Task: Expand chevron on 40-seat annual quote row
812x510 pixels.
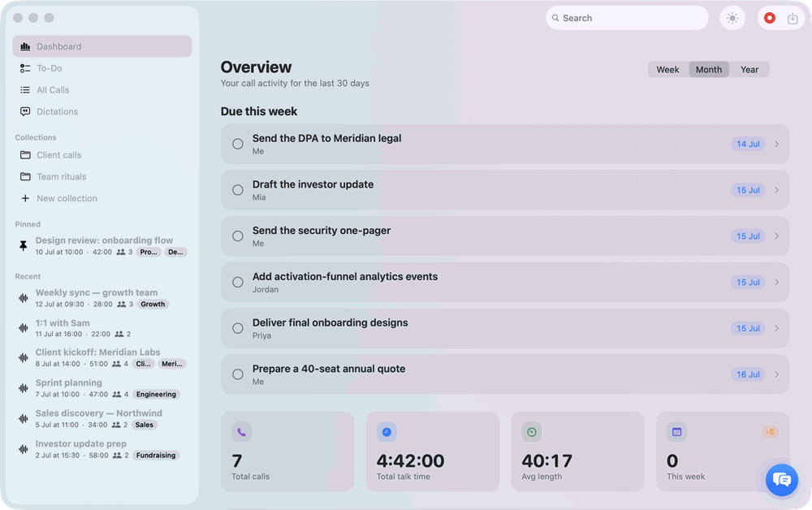Action: pyautogui.click(x=777, y=374)
